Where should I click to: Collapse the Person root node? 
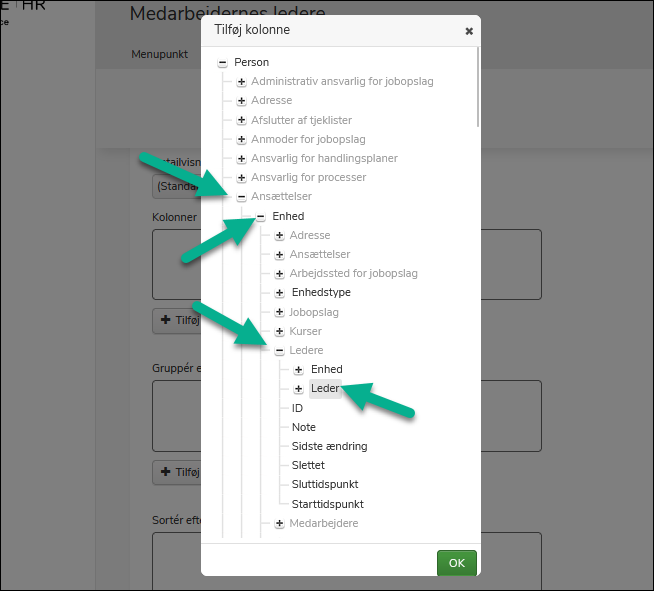click(x=222, y=63)
